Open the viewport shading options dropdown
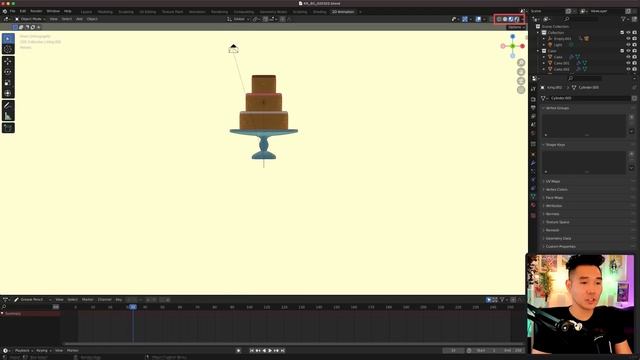Screen dimensions: 640x360 [x=522, y=19]
